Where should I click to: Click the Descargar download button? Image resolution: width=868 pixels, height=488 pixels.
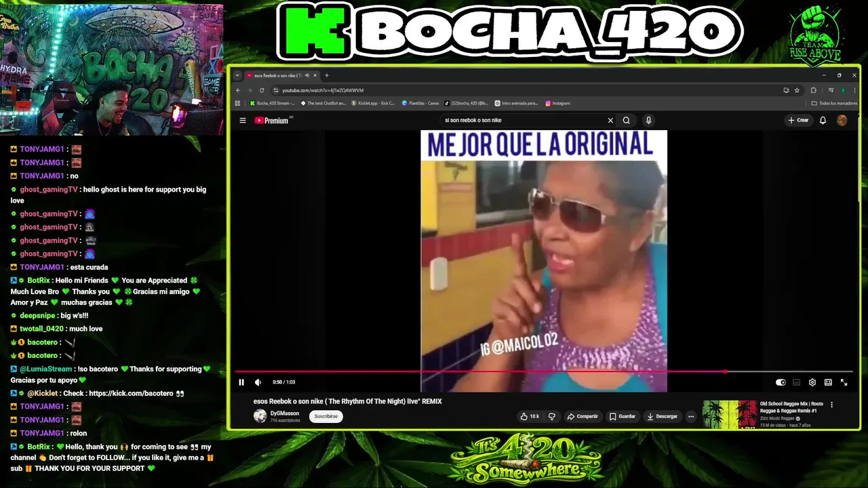(x=662, y=416)
